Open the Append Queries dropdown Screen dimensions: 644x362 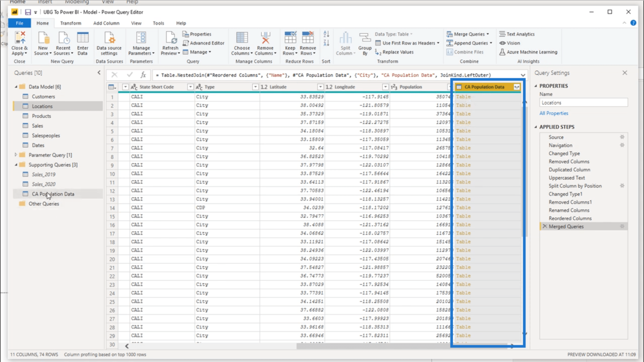491,43
